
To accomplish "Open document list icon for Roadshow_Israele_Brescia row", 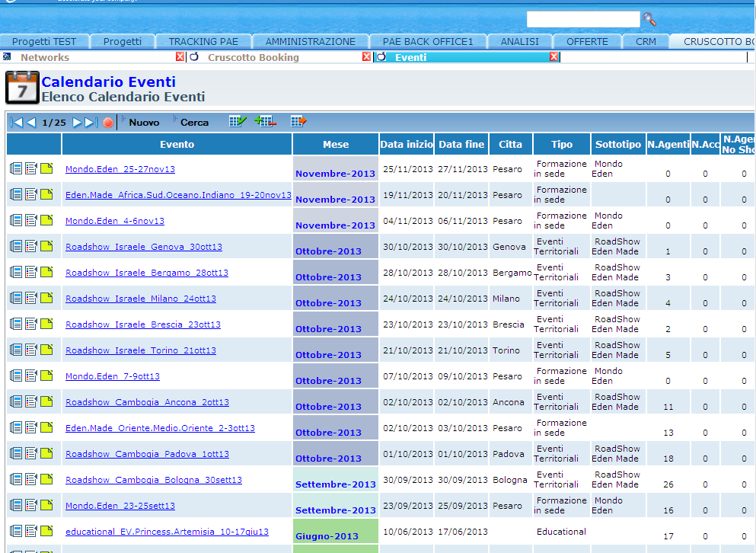I will (x=16, y=324).
